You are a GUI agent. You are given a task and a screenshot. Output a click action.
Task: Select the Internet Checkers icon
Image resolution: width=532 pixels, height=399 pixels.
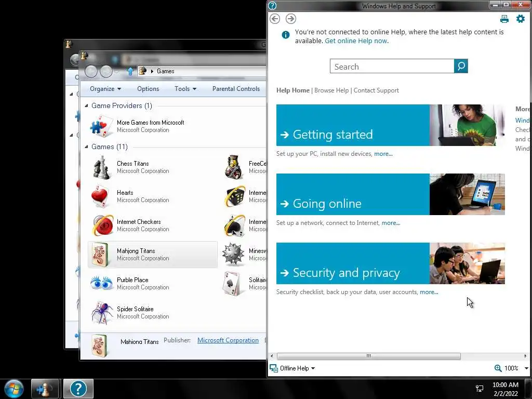(103, 225)
